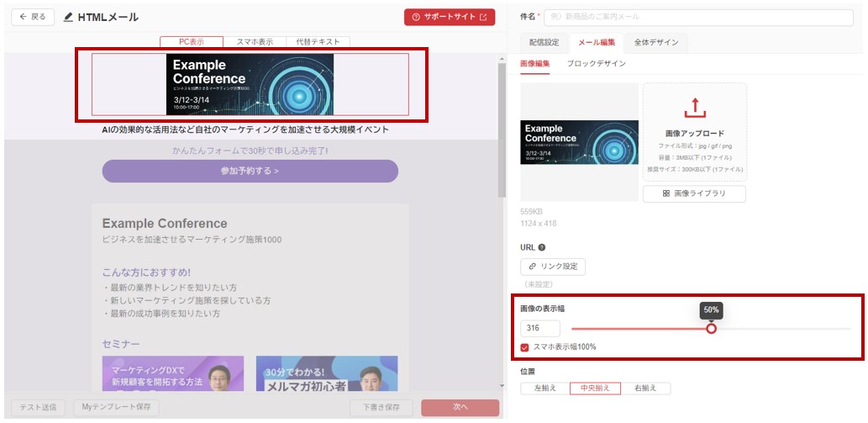The height and width of the screenshot is (423, 868).
Task: Open the 画像ライブラリ image library
Action: 694,193
